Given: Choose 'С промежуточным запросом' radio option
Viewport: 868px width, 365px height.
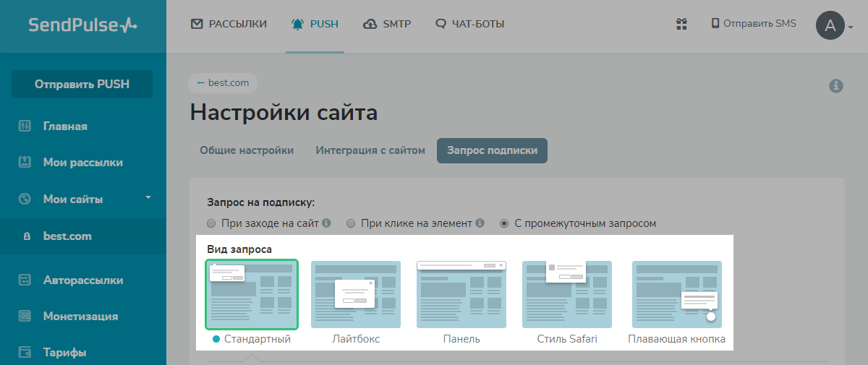Looking at the screenshot, I should pyautogui.click(x=504, y=223).
